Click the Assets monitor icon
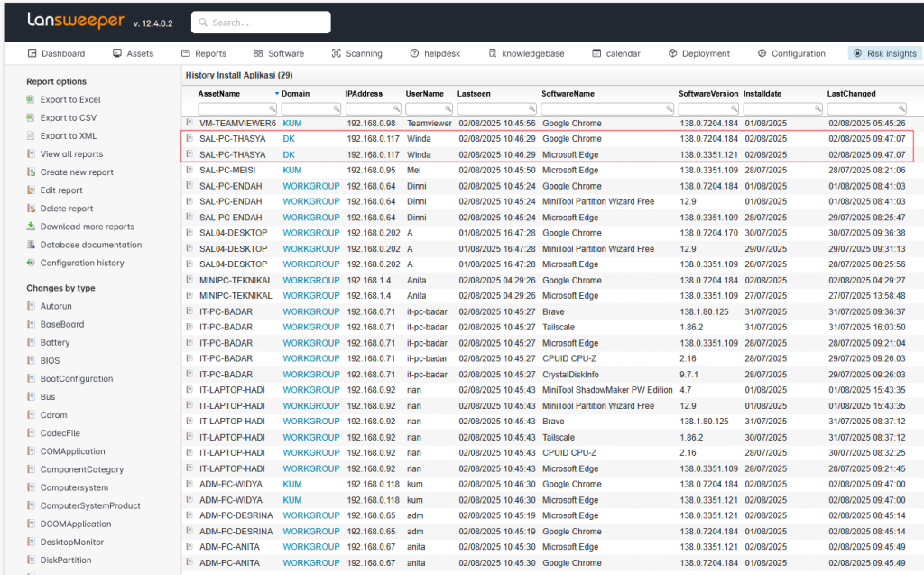The image size is (924, 575). pyautogui.click(x=117, y=53)
